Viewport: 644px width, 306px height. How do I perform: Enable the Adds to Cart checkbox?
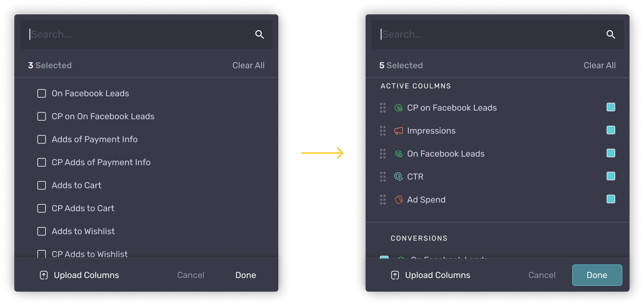click(x=42, y=186)
